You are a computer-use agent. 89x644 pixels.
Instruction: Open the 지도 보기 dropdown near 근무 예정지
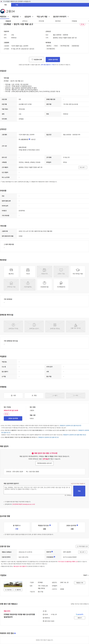(x=83, y=168)
